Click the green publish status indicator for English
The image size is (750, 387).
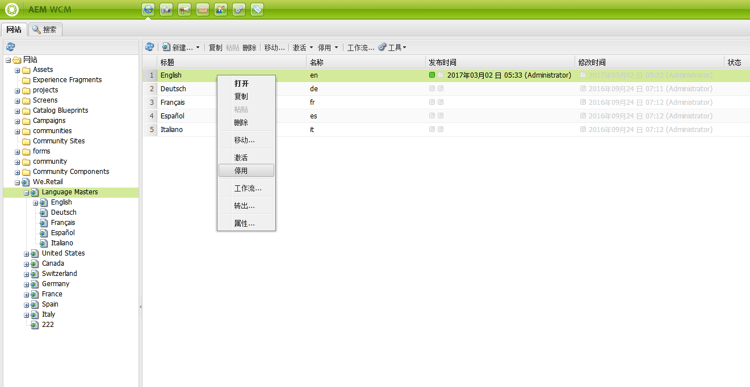432,75
